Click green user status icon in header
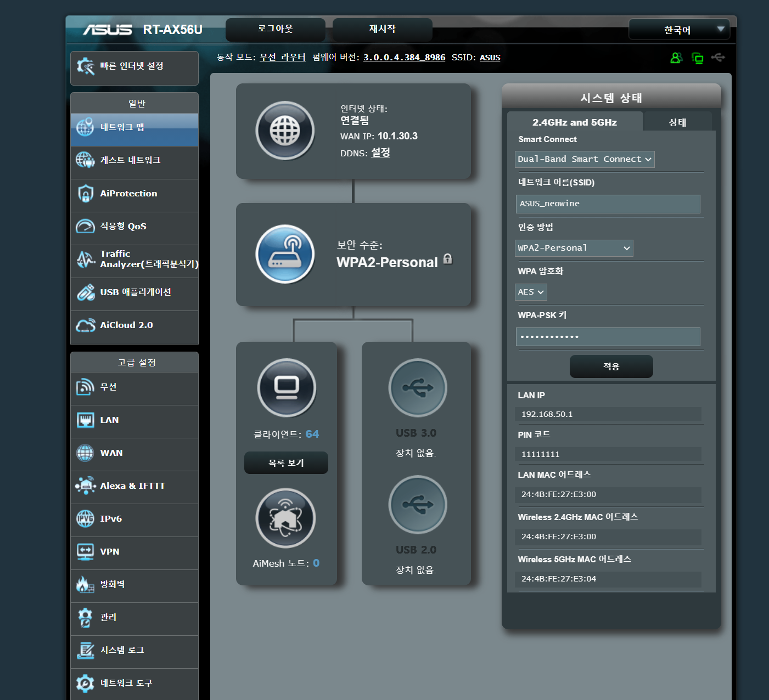769x700 pixels. click(676, 58)
